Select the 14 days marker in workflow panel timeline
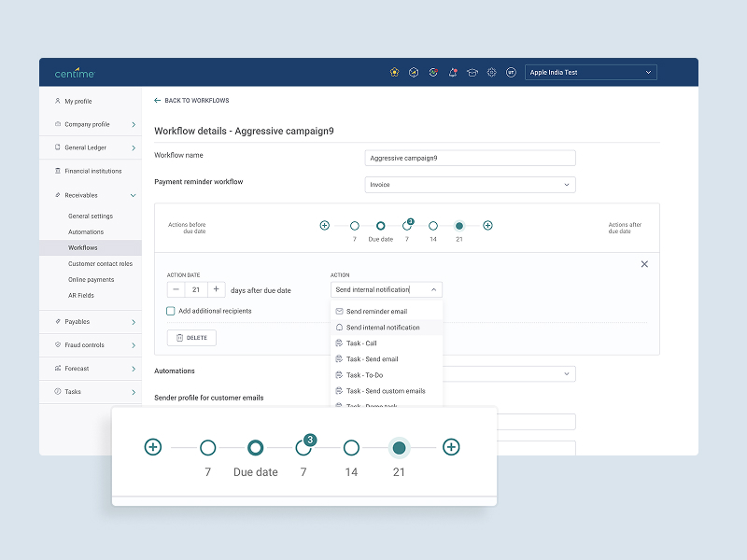The width and height of the screenshot is (747, 560). coord(433,226)
